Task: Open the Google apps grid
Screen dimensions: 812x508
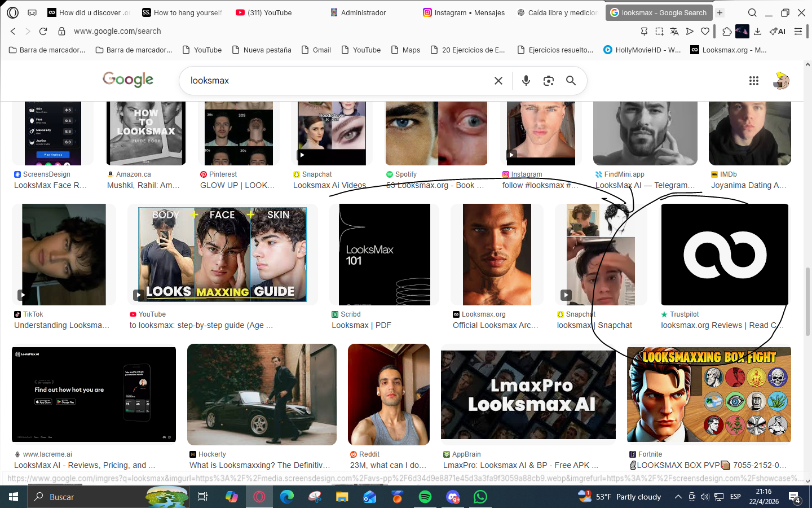Action: click(x=753, y=81)
